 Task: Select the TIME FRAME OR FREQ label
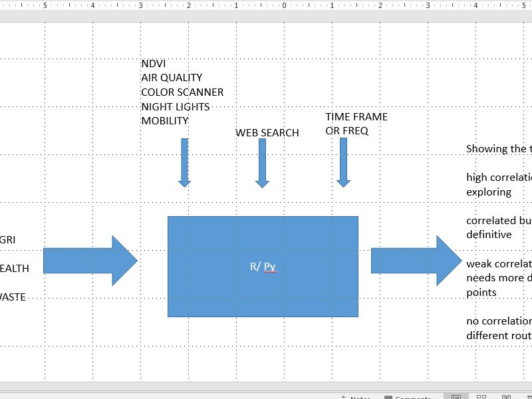point(356,124)
